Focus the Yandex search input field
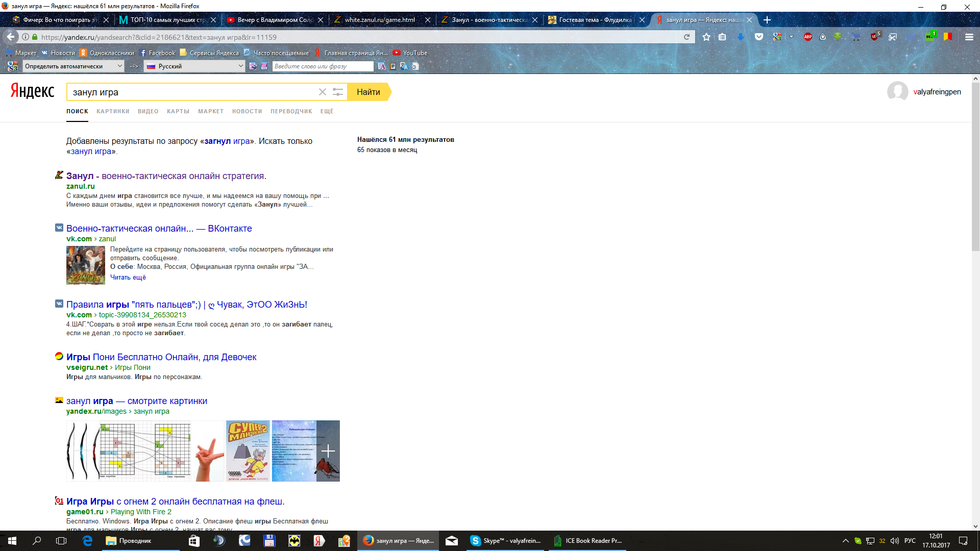The image size is (980, 551). pyautogui.click(x=193, y=92)
